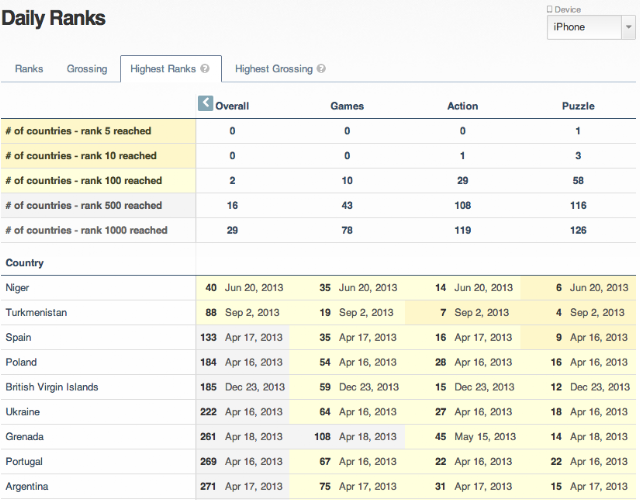The height and width of the screenshot is (500, 640).
Task: Select the iPhone device combo box
Action: (x=591, y=27)
